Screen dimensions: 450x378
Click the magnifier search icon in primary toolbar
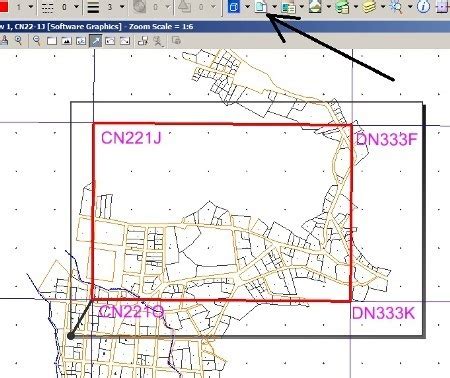[396, 7]
